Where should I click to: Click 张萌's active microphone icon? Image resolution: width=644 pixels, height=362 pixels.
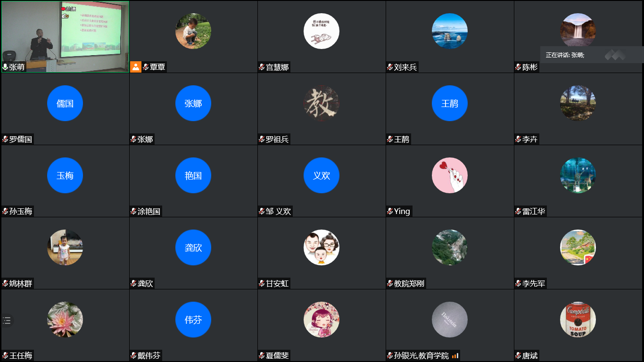click(x=5, y=67)
